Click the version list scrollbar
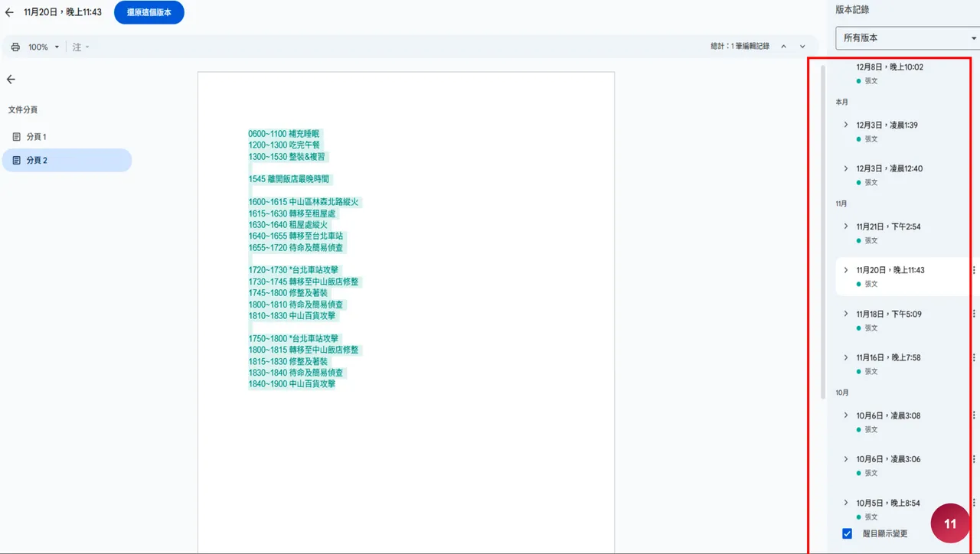 823,230
